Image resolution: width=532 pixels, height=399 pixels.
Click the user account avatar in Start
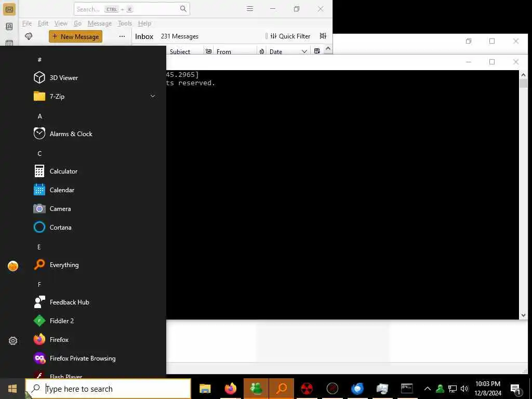point(13,266)
